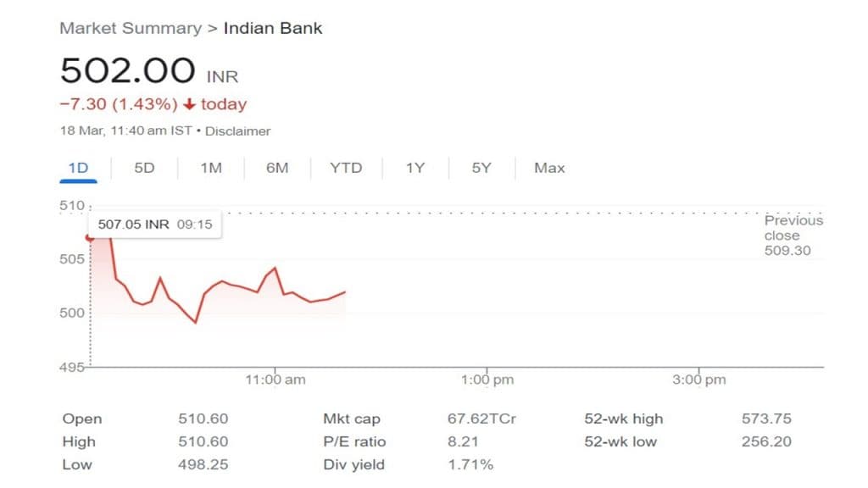Click the 11:00 am axis marker

tap(275, 380)
